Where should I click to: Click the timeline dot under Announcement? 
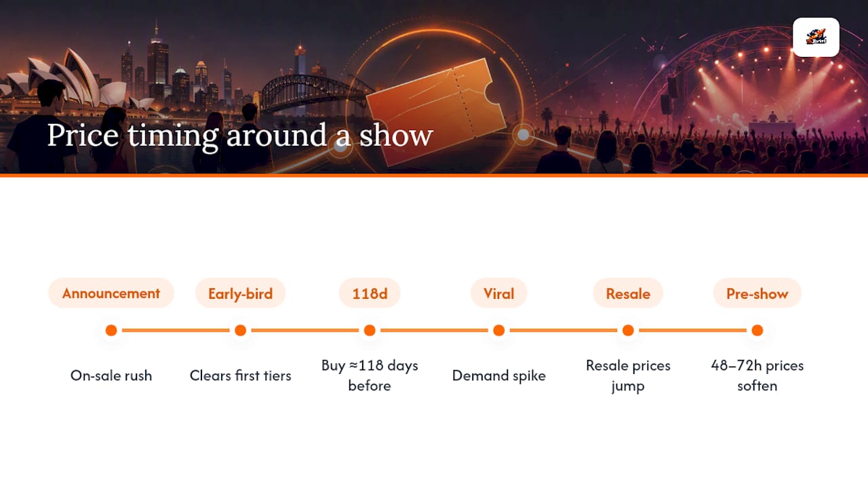click(111, 331)
